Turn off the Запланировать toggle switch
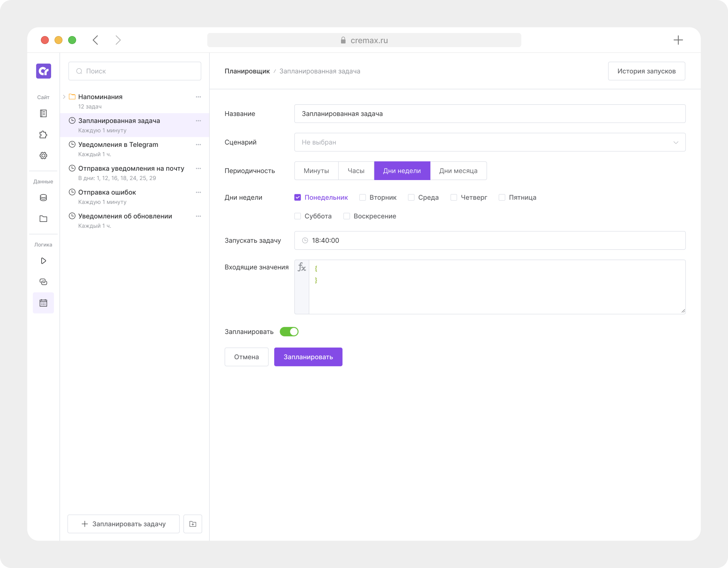728x568 pixels. pyautogui.click(x=289, y=332)
